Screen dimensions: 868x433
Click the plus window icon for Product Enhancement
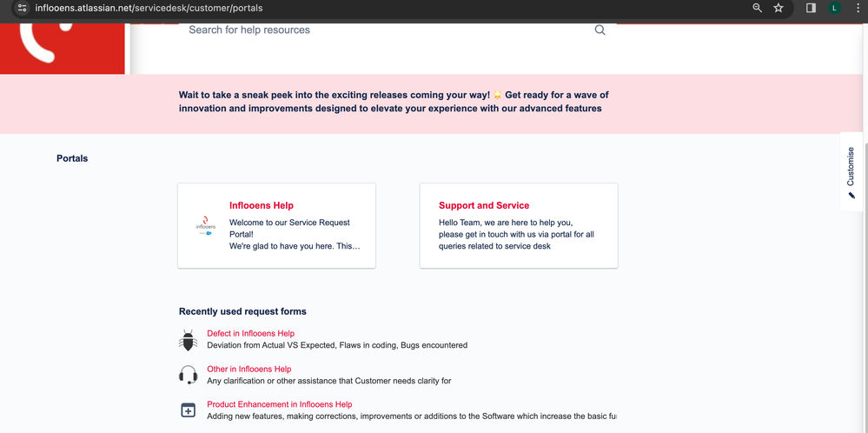pos(189,410)
